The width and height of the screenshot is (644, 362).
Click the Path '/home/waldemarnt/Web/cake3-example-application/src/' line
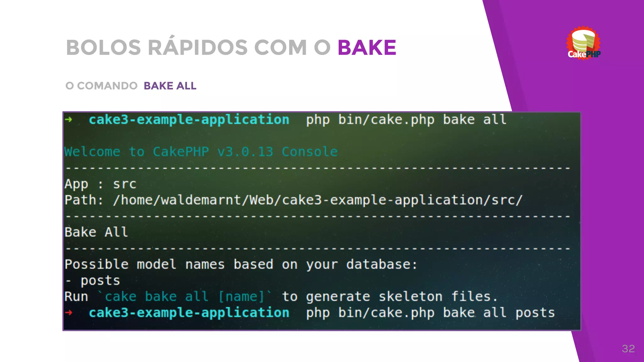click(293, 200)
